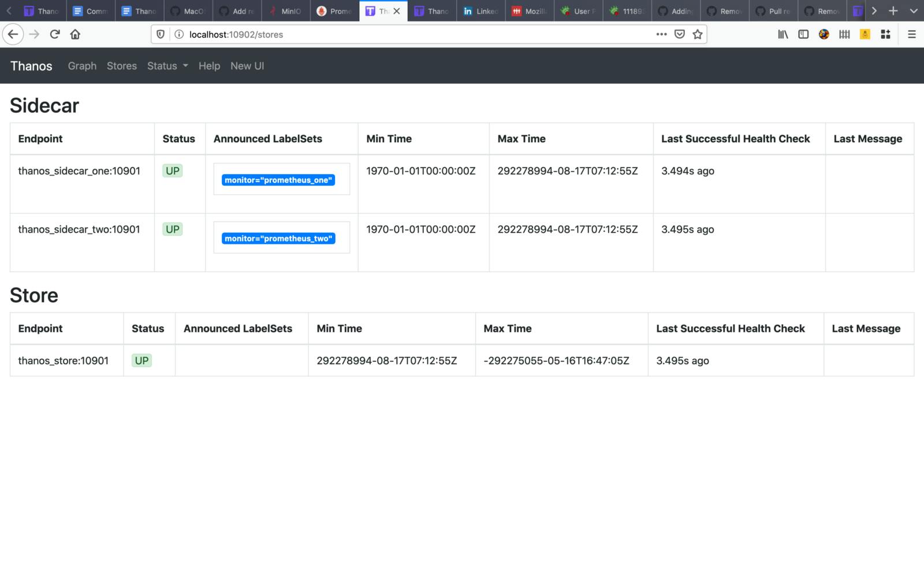Switch to the New UI link
The image size is (924, 578).
pyautogui.click(x=247, y=66)
